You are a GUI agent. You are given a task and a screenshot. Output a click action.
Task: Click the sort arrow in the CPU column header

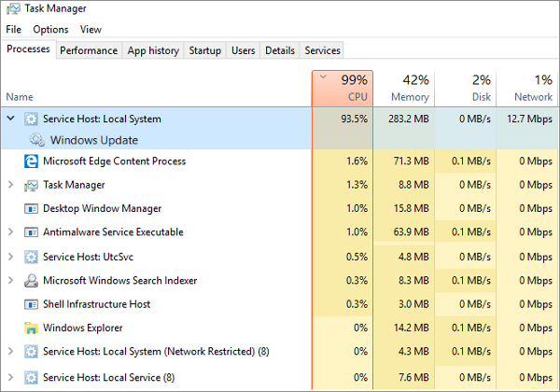coord(323,77)
